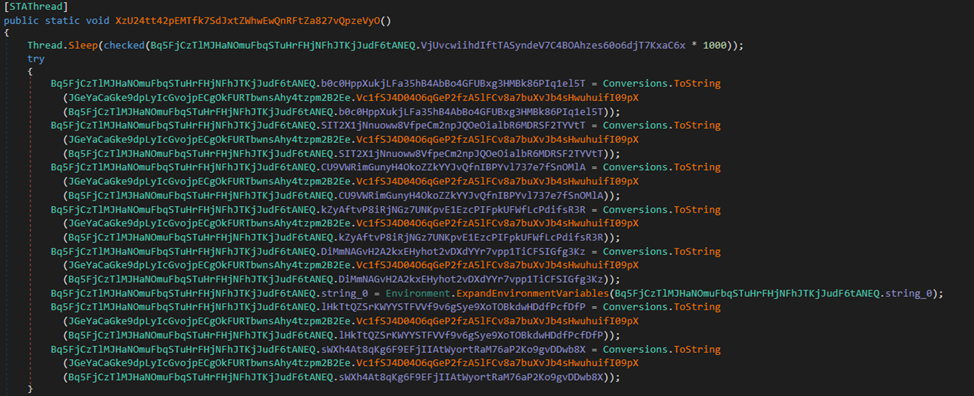Click 'Thread' in the Thread.Sleep call
The width and height of the screenshot is (974, 396).
click(x=45, y=45)
